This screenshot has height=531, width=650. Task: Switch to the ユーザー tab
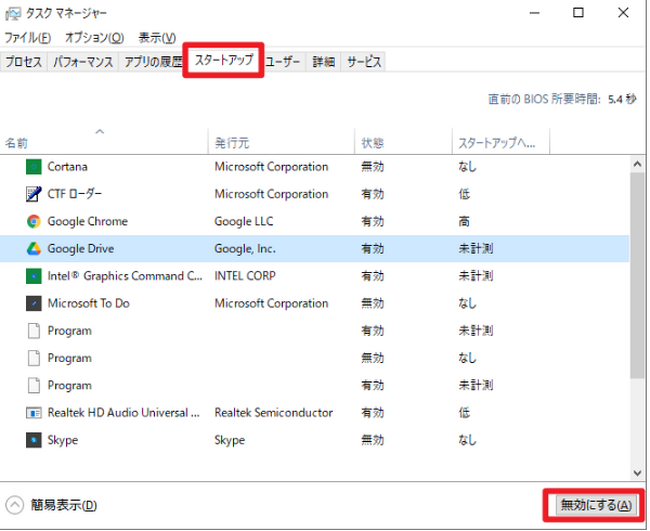coord(283,62)
